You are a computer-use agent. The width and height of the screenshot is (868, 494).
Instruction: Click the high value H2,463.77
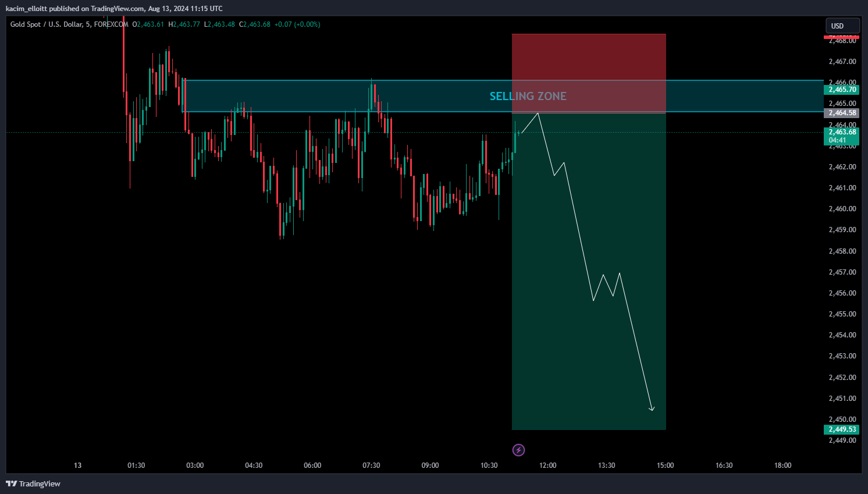(184, 24)
